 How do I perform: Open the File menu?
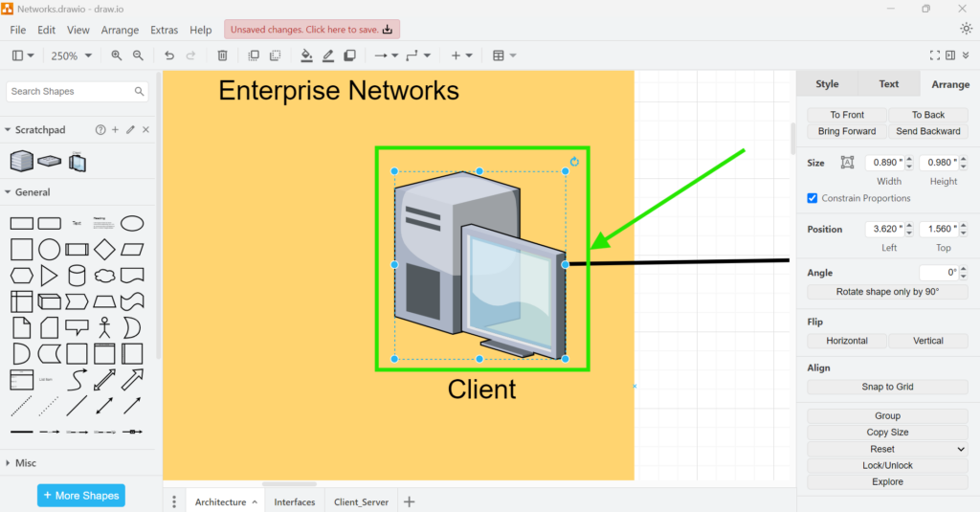point(17,30)
